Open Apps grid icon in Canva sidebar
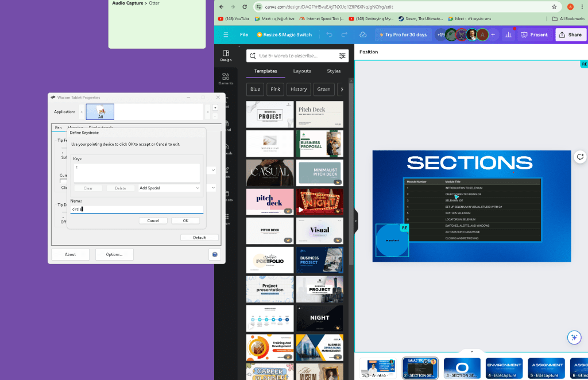The image size is (588, 380). 226,218
